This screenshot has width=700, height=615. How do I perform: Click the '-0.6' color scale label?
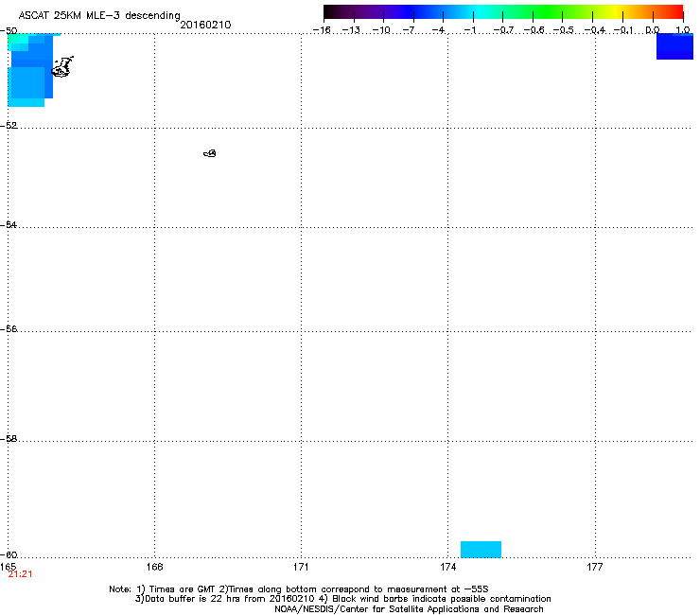pyautogui.click(x=534, y=30)
